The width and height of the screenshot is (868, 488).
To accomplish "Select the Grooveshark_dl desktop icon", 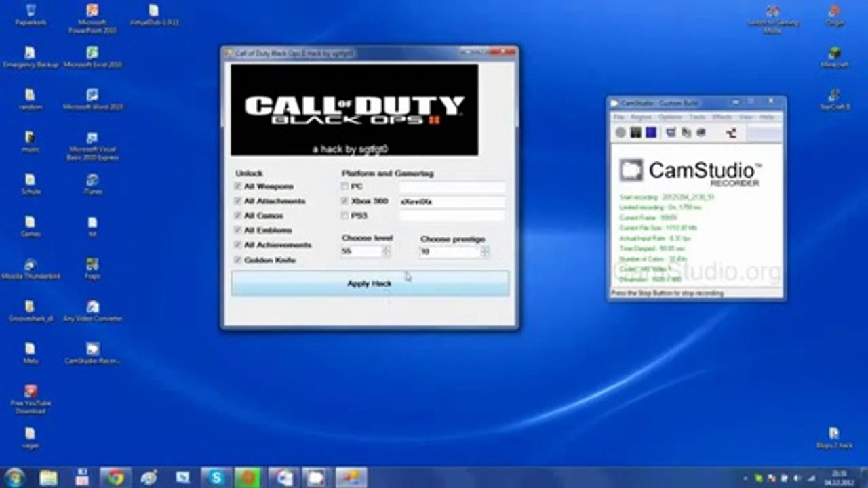I will (31, 310).
